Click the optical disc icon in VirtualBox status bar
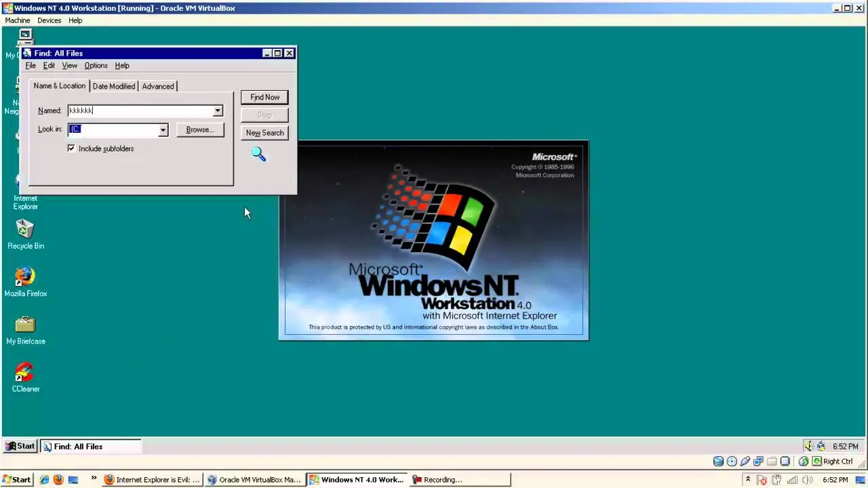This screenshot has height=488, width=868. pos(733,462)
